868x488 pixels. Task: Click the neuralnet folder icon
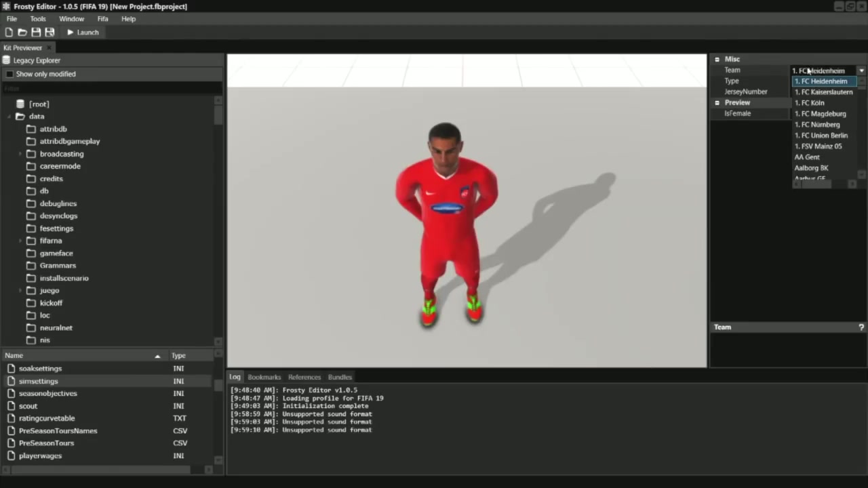point(31,328)
